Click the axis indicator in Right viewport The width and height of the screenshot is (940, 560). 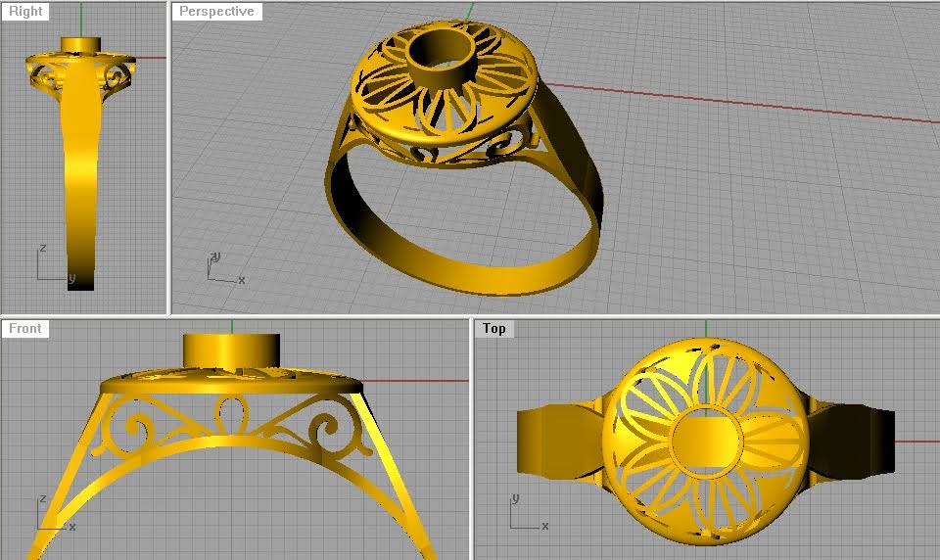point(56,263)
